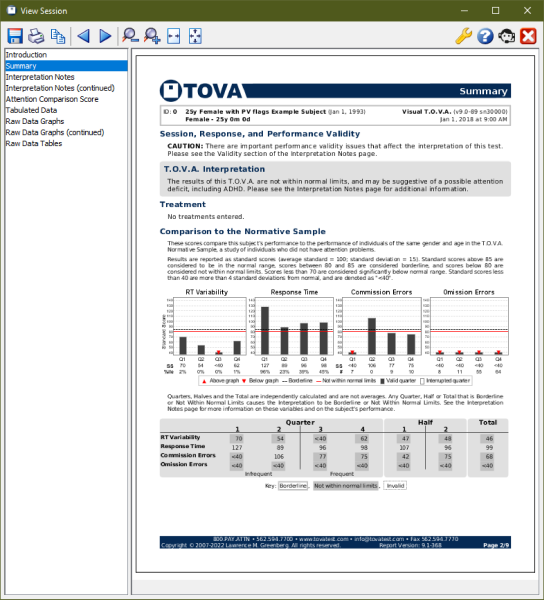
Task: Click the Commission Errors chart
Action: [x=381, y=326]
